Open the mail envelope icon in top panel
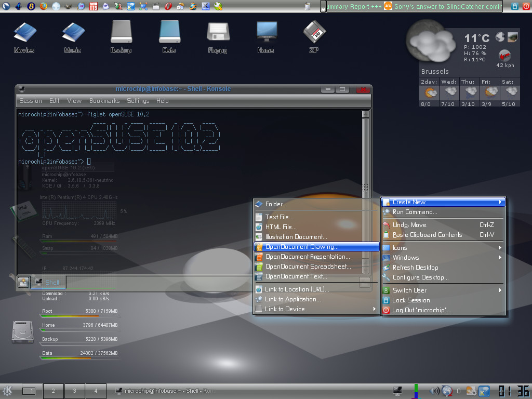The image size is (532, 399). tap(106, 6)
